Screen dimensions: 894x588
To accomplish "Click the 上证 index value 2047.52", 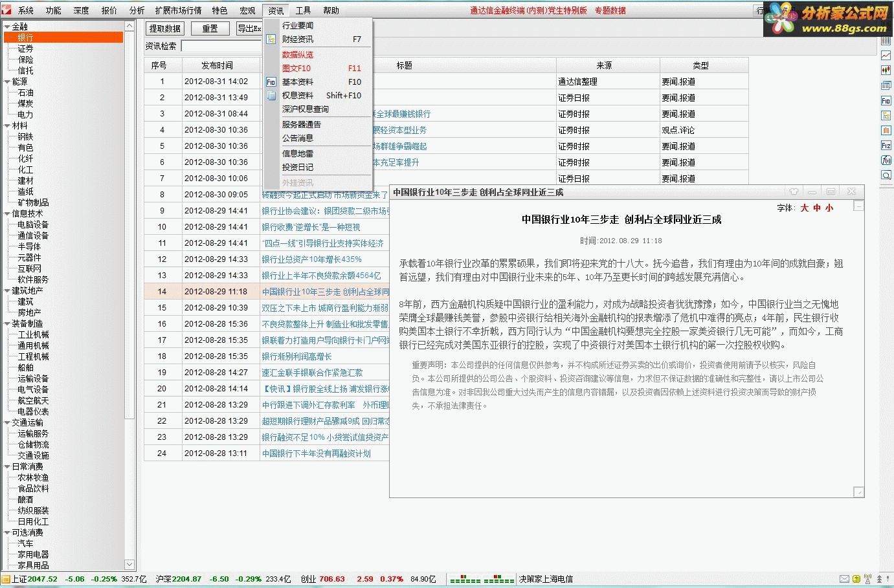I will coord(43,579).
